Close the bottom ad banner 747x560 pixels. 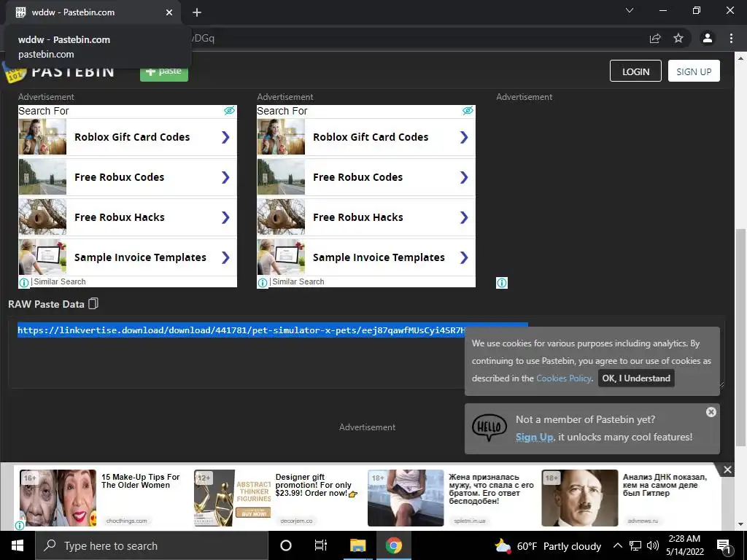coord(727,470)
